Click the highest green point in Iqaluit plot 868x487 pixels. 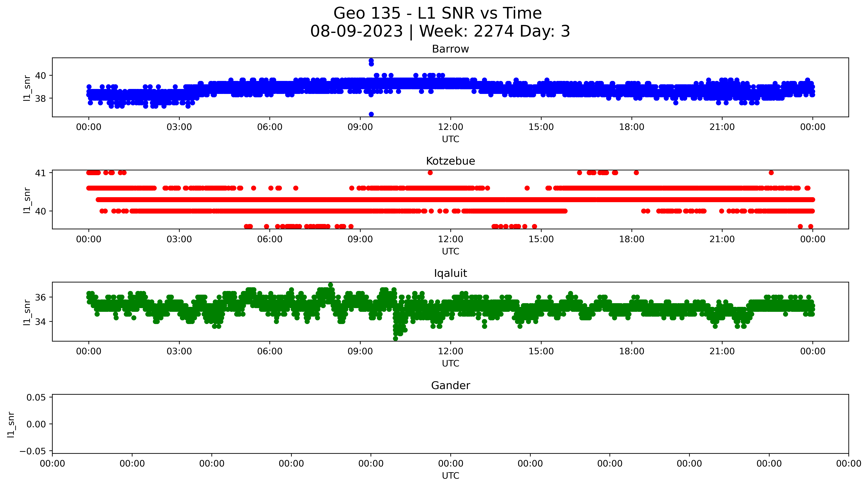[331, 285]
